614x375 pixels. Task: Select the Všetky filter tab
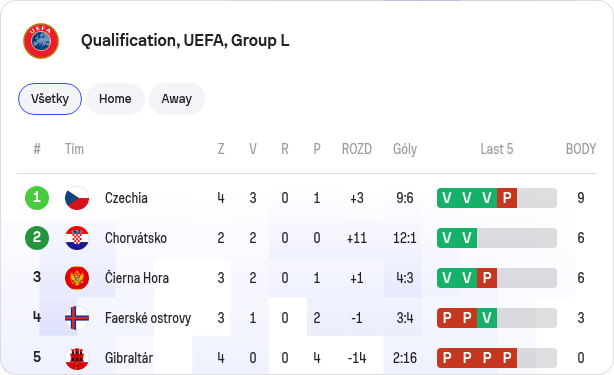(x=50, y=99)
